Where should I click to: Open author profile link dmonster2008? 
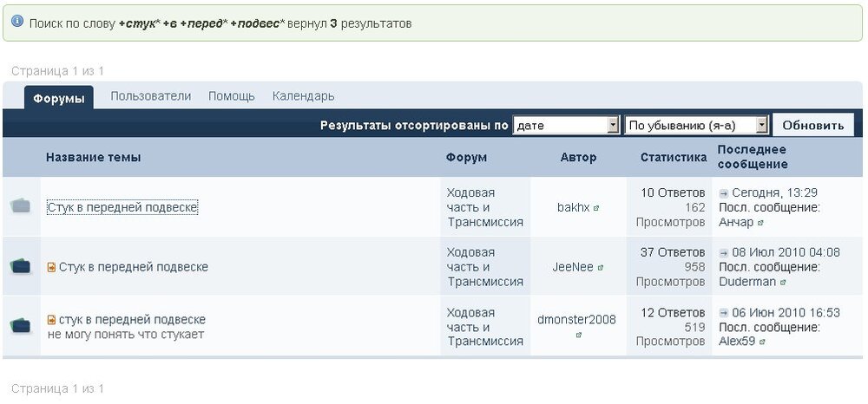point(576,319)
